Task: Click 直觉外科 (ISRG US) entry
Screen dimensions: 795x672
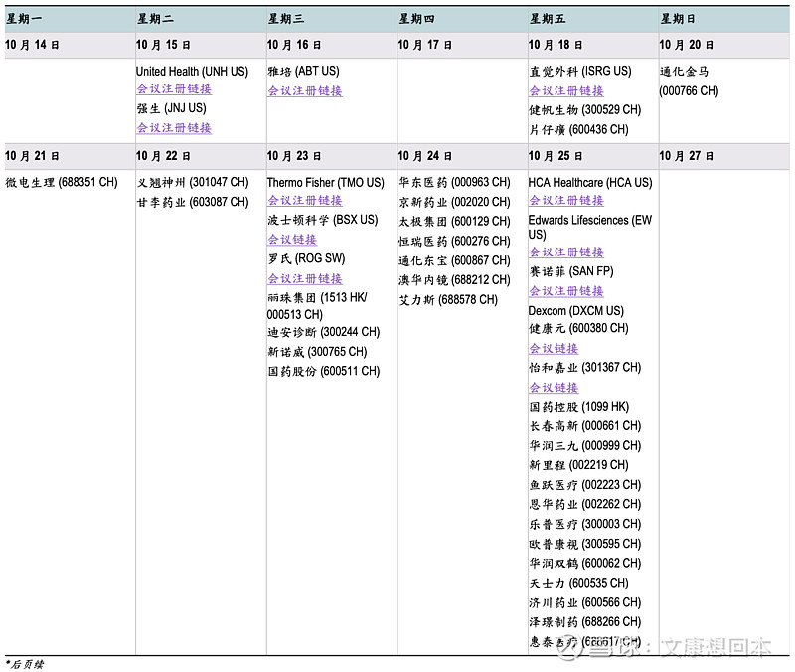Action: point(580,71)
